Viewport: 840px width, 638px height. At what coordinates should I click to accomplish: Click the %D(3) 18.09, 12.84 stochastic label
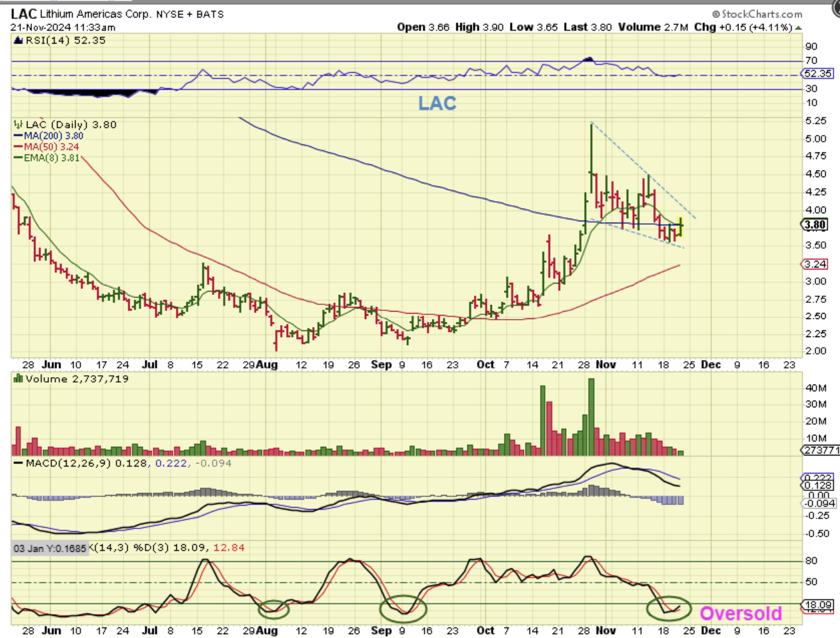[189, 548]
